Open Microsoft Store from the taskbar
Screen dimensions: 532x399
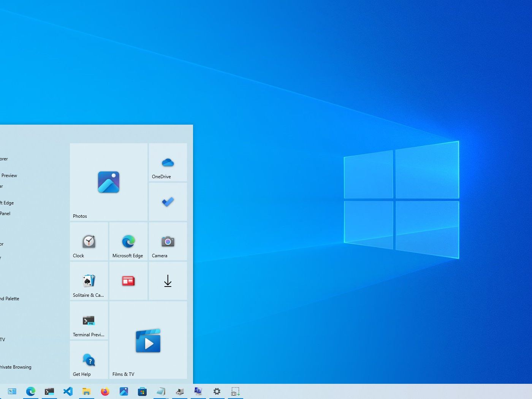(x=142, y=391)
